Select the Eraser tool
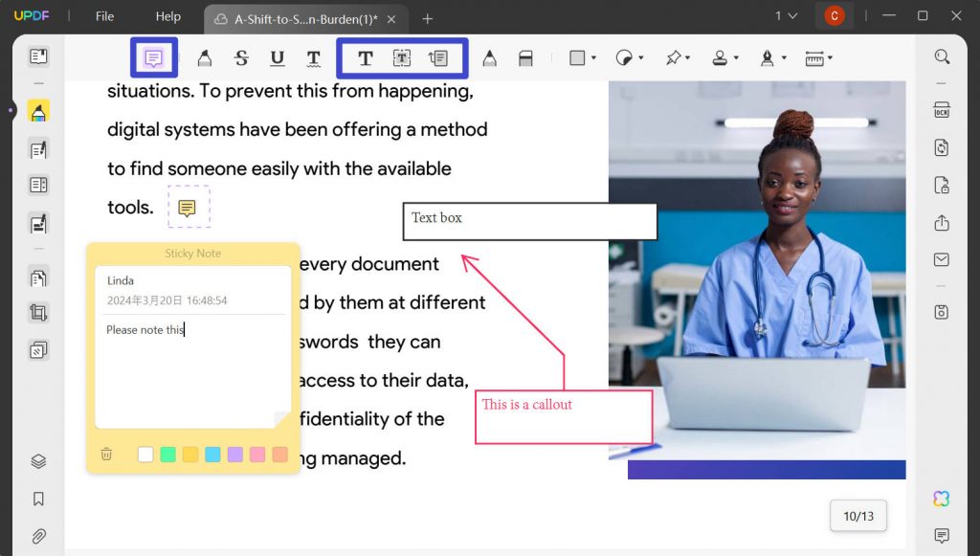Viewport: 980px width, 556px height. pyautogui.click(x=525, y=57)
